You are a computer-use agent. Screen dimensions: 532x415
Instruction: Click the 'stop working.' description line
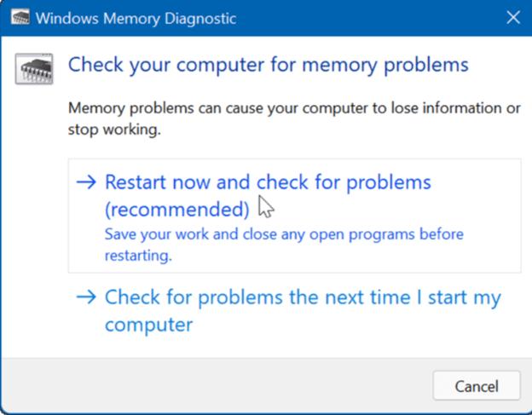pos(114,130)
